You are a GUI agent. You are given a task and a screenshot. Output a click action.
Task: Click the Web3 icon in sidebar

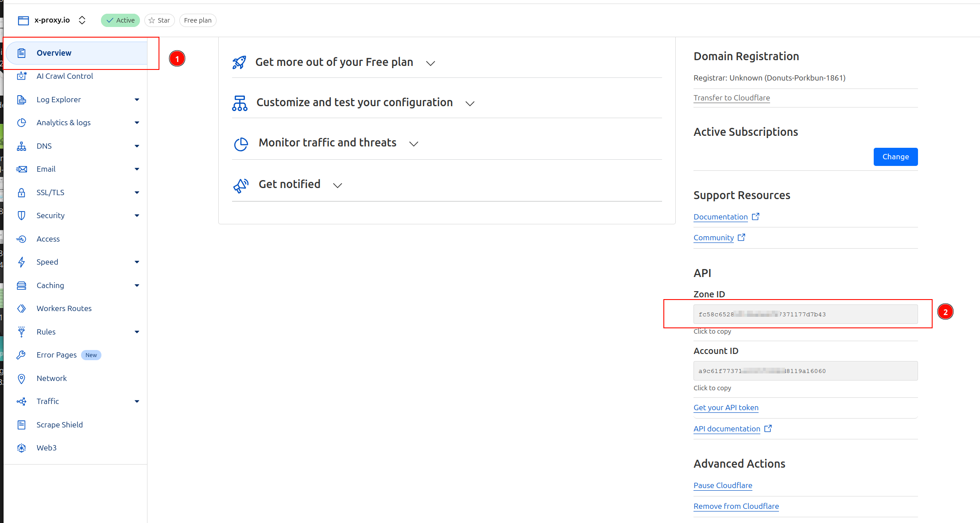click(21, 448)
